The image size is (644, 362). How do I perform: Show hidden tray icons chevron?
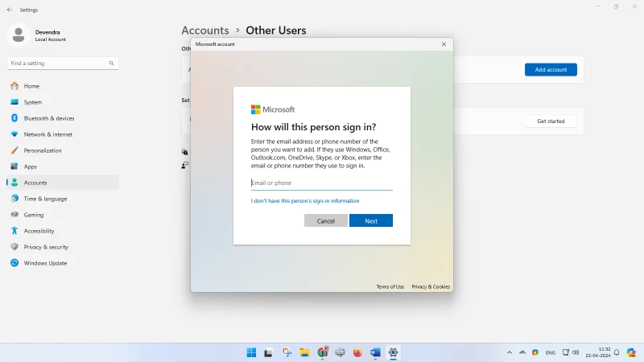click(x=510, y=352)
